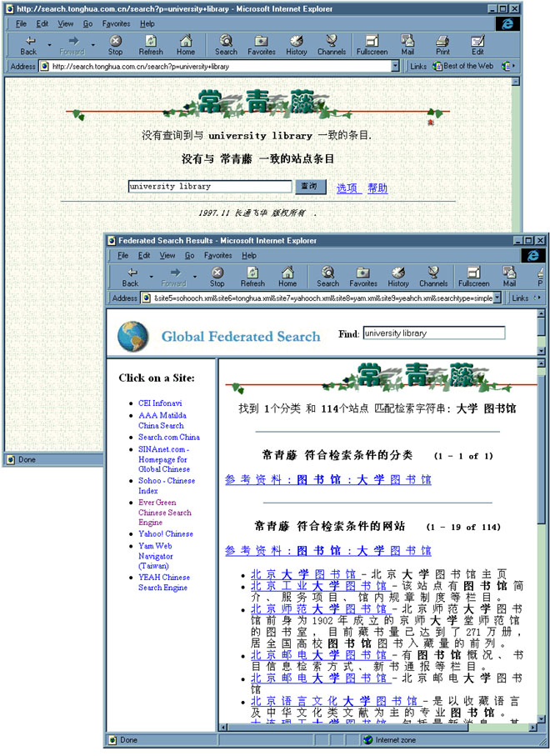The height and width of the screenshot is (756, 550).
Task: Toggle Fullscreen in the tonghua search window
Action: (x=372, y=45)
